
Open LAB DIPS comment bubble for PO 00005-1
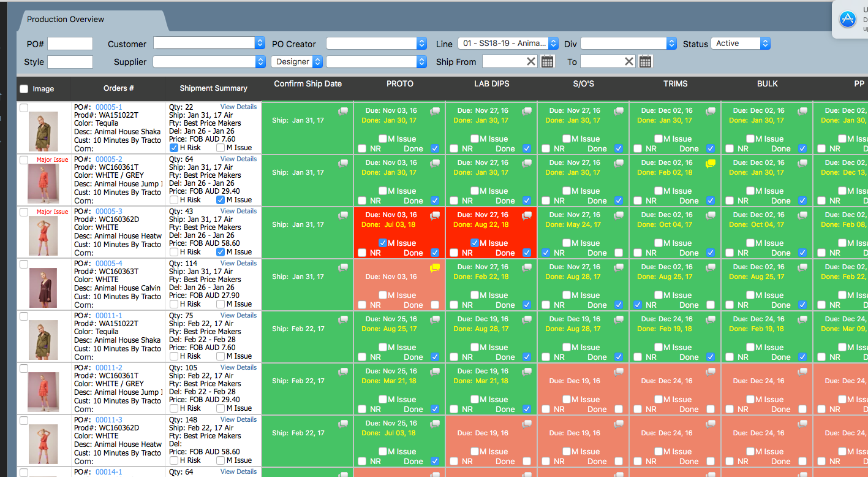click(x=527, y=111)
